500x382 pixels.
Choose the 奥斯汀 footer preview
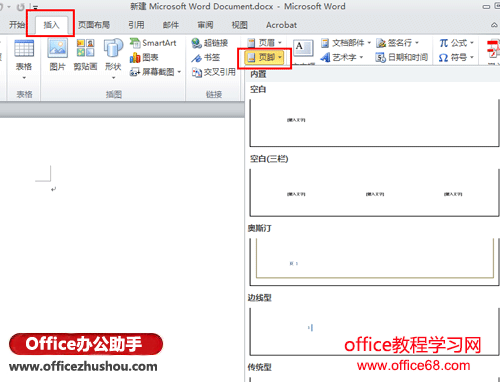coord(374,262)
